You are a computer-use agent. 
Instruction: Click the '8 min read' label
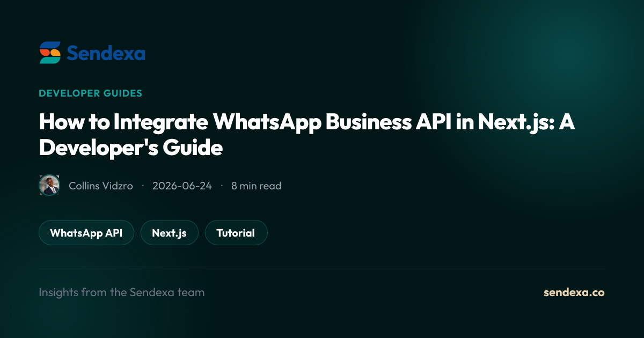pyautogui.click(x=256, y=186)
